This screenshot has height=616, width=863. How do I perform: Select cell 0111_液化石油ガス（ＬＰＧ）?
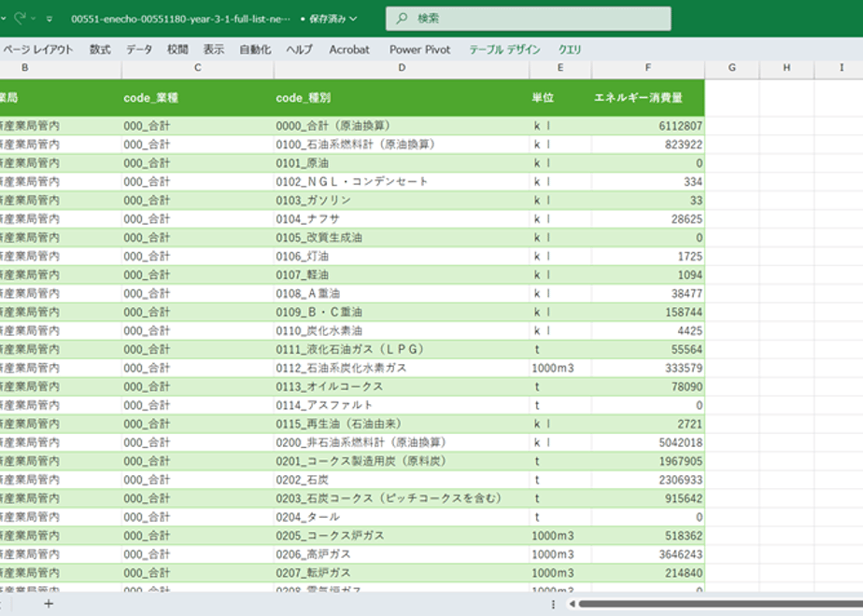(402, 349)
